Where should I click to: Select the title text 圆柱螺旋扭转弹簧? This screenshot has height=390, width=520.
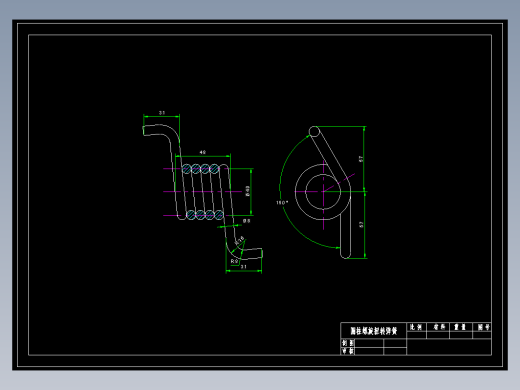(374, 331)
